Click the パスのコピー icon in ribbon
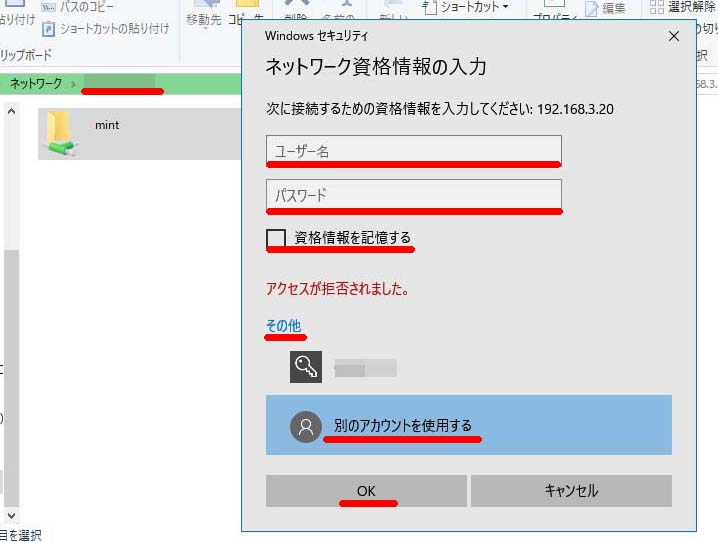This screenshot has width=718, height=542. [x=48, y=7]
